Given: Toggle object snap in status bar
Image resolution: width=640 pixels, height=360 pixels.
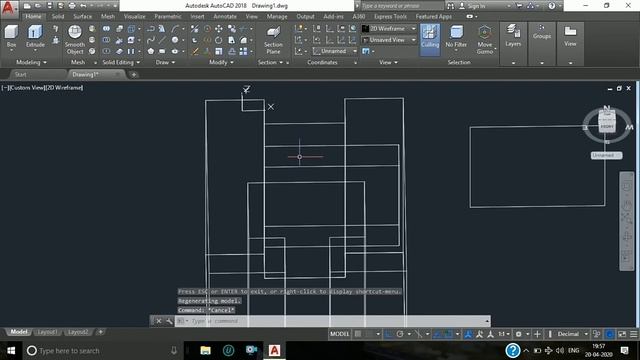Looking at the screenshot, I should (448, 334).
